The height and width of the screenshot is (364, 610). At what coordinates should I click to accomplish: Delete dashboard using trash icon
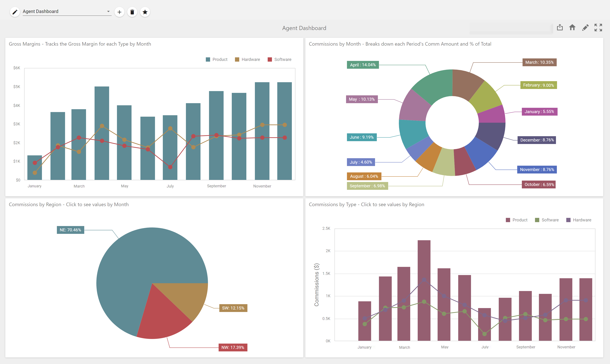click(x=132, y=12)
